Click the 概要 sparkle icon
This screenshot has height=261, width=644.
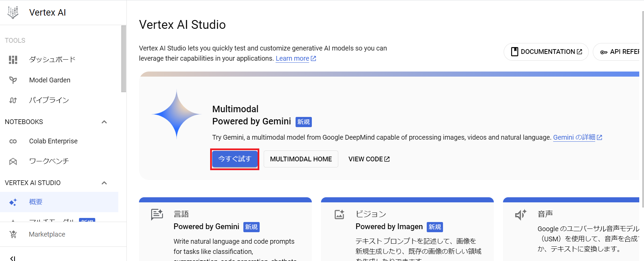click(13, 202)
